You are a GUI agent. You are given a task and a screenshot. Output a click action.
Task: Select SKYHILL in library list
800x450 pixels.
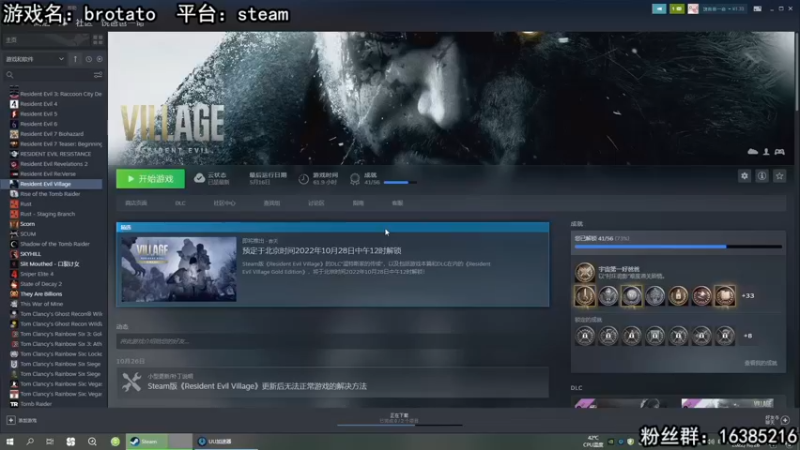pos(31,254)
